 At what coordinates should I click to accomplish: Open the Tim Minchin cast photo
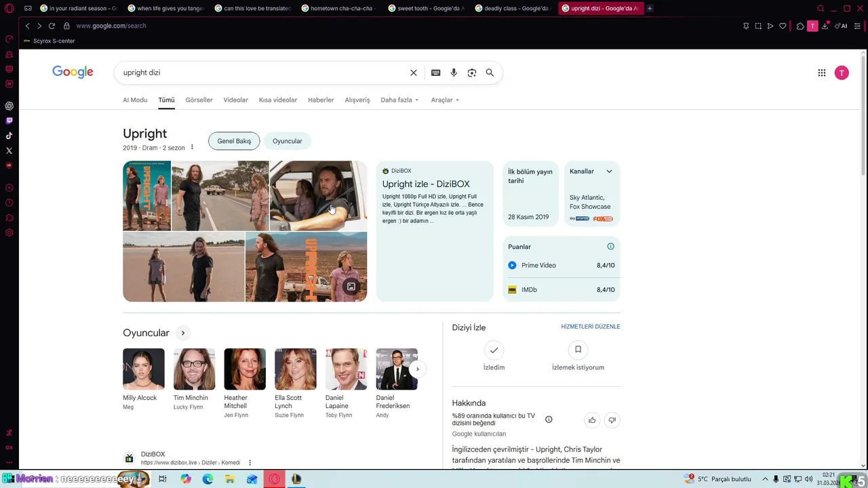pos(194,369)
